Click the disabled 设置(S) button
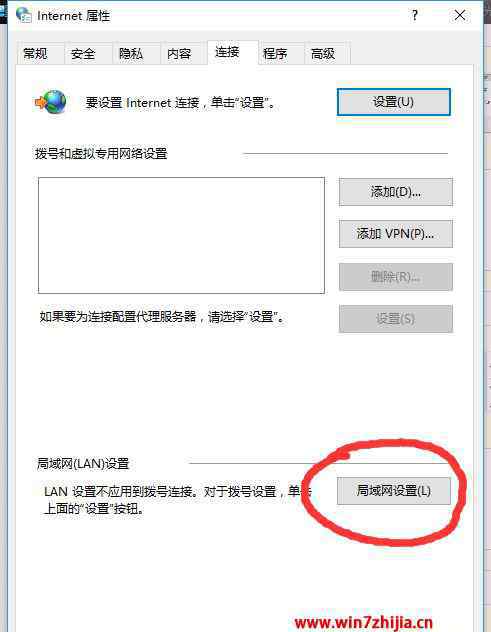 point(395,319)
